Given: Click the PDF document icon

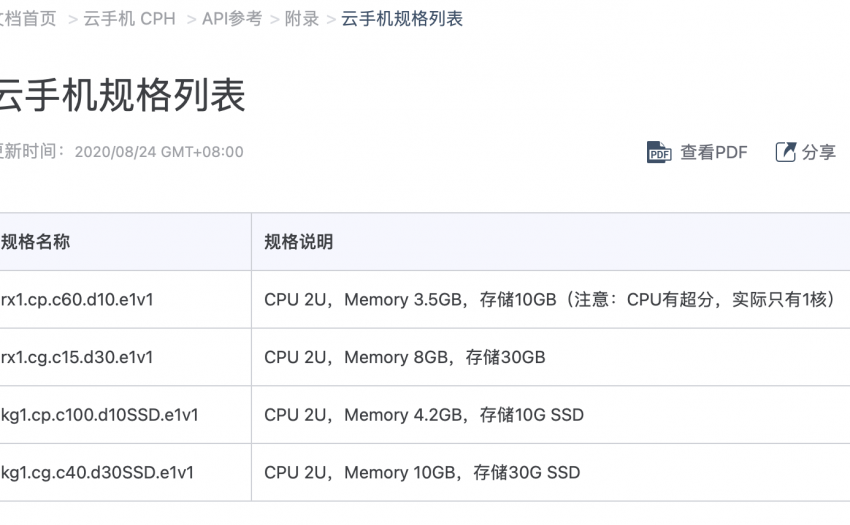Looking at the screenshot, I should [x=659, y=152].
